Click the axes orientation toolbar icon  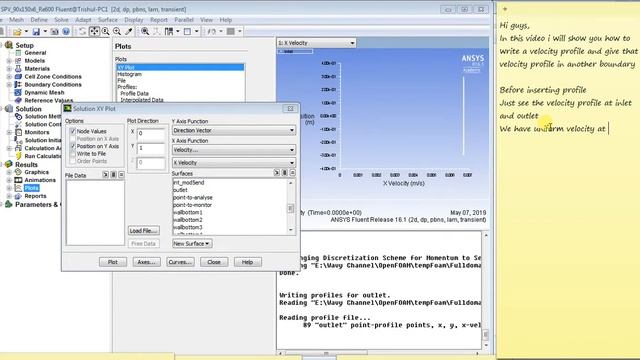point(157,31)
